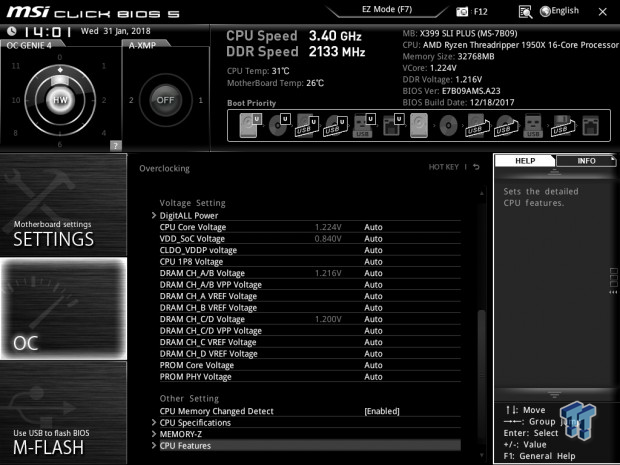620x465 pixels.
Task: Open the M-FLASH BIOS flash section
Action: click(x=63, y=412)
